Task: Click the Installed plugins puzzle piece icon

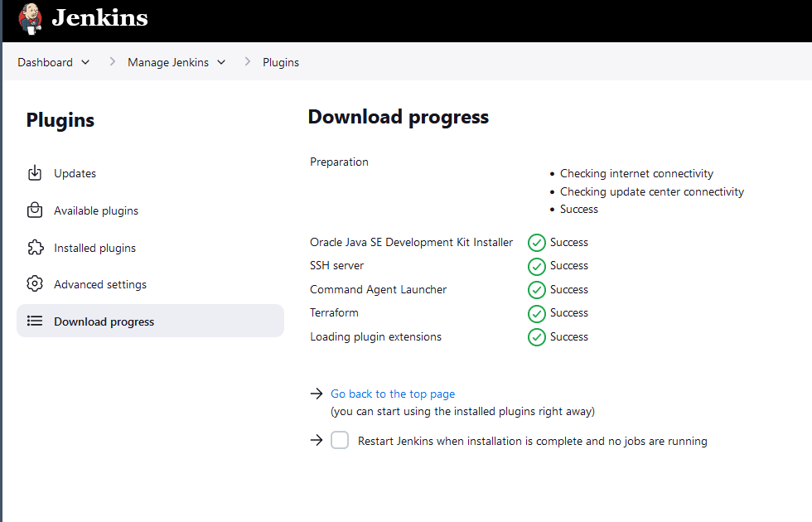Action: click(35, 248)
